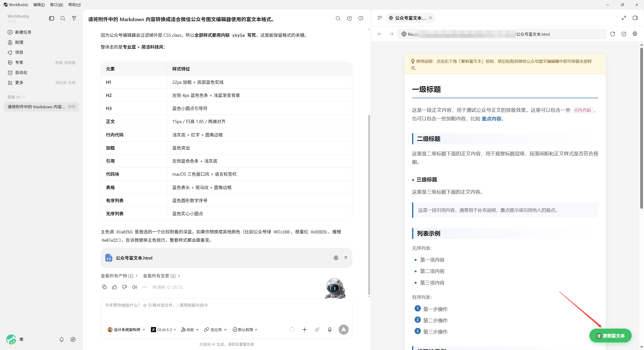Click the 复制富文本 button

tap(611, 336)
